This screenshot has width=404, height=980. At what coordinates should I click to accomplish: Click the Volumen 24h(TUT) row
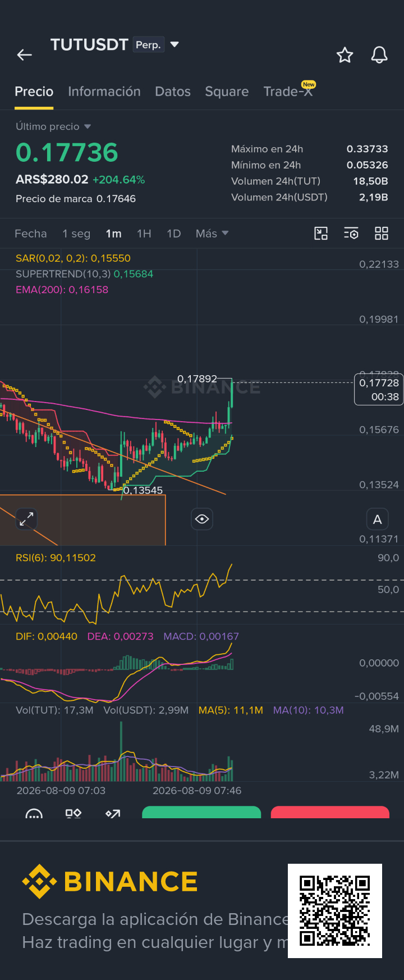310,181
